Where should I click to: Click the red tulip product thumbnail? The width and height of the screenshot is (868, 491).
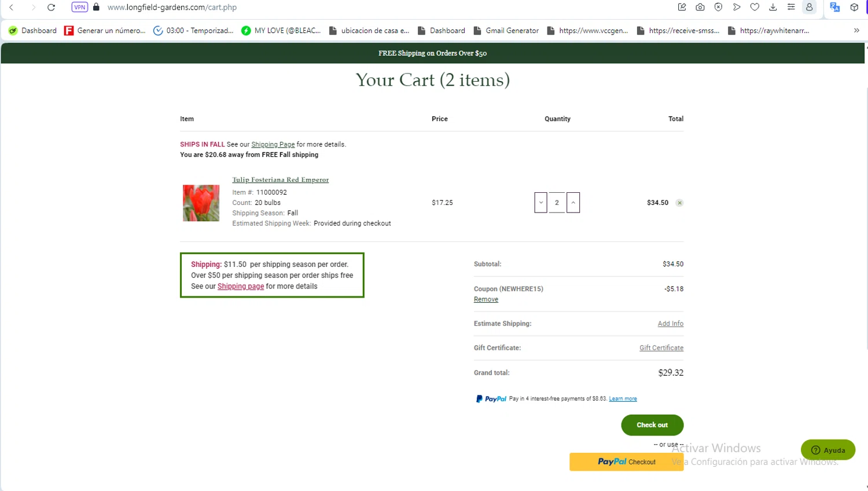pyautogui.click(x=201, y=203)
